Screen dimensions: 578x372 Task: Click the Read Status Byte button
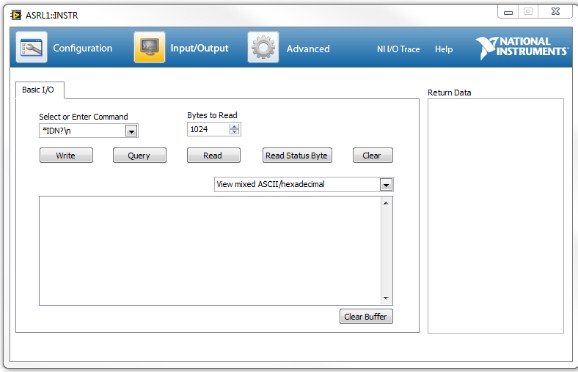[297, 155]
